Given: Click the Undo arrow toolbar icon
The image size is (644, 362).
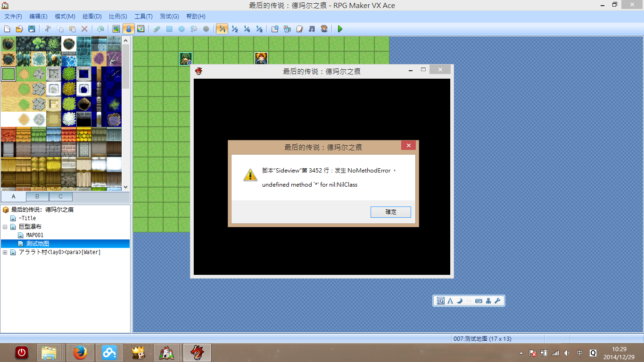Looking at the screenshot, I should tap(100, 29).
